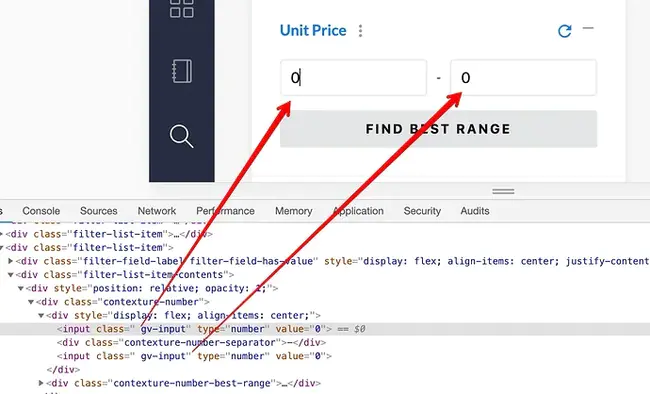Expand the contexture-number-best-range div node
The image size is (650, 394).
tap(41, 383)
